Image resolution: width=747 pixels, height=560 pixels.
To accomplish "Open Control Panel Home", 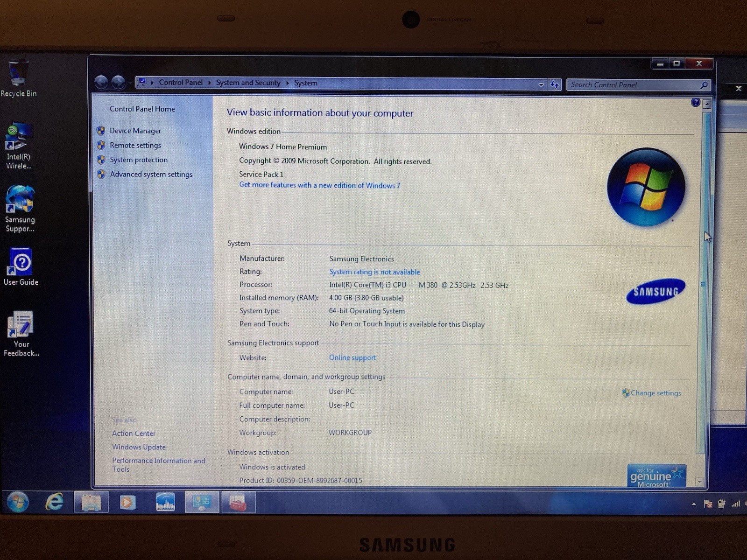I will [x=142, y=109].
